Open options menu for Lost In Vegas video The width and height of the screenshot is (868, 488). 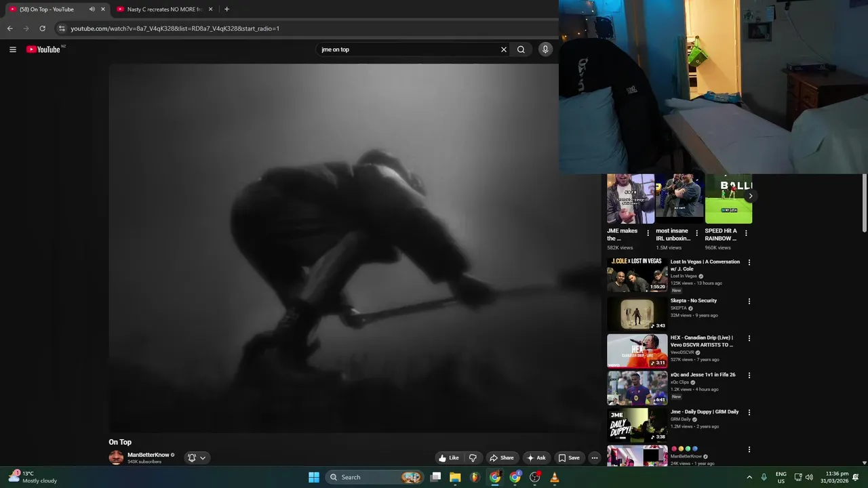tap(749, 262)
